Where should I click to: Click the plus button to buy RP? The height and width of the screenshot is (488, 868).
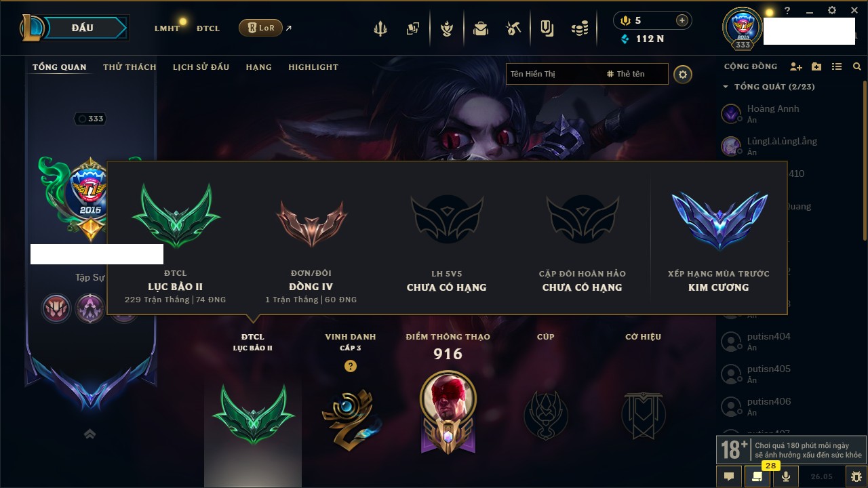(682, 20)
